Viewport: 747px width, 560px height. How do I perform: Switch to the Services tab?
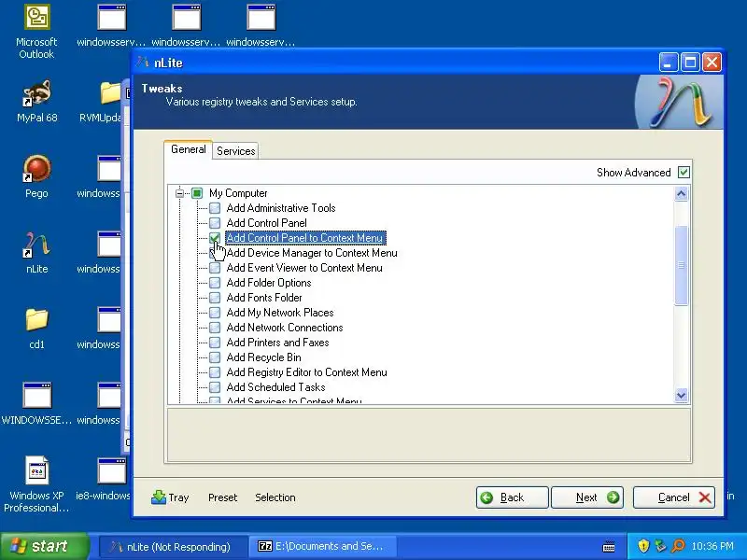236,151
